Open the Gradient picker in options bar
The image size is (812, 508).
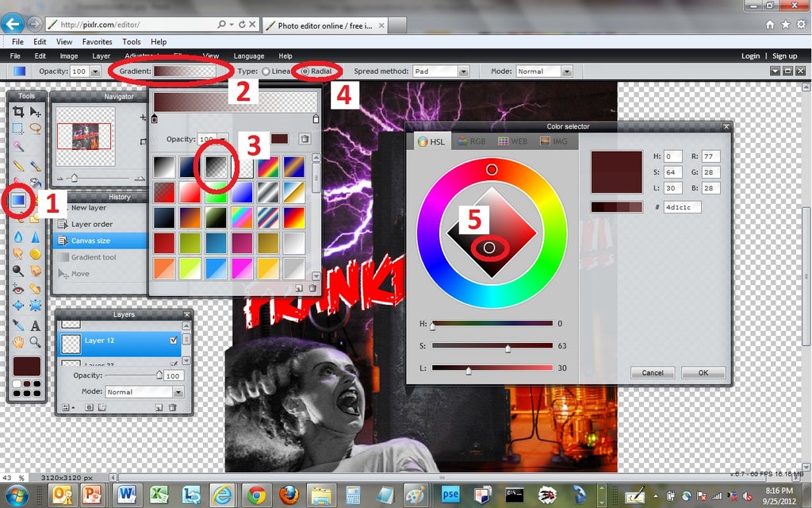[x=185, y=71]
